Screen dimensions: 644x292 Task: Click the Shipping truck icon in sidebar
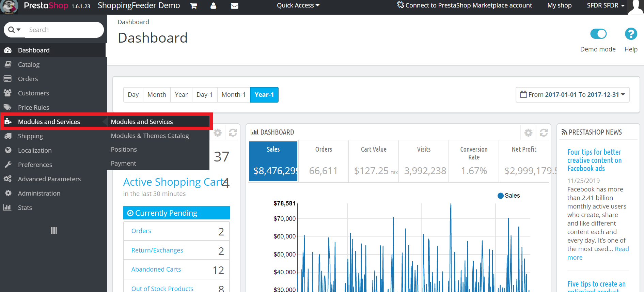[x=8, y=136]
